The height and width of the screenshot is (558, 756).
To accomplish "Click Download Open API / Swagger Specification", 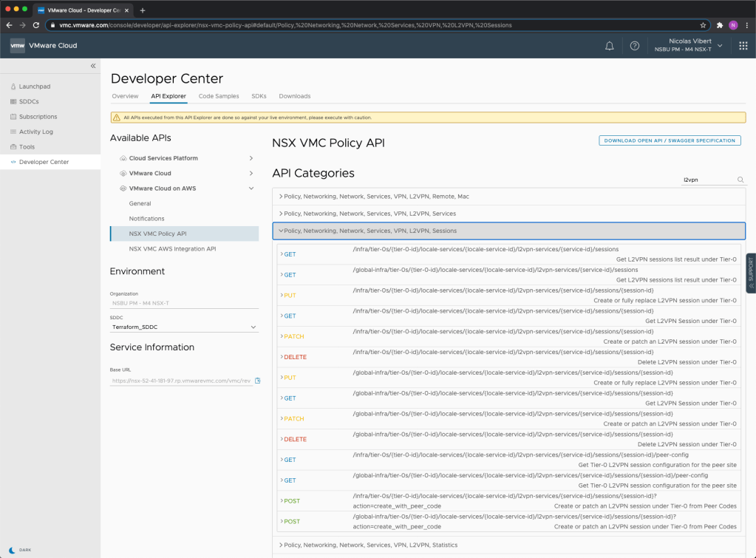I will [x=670, y=140].
